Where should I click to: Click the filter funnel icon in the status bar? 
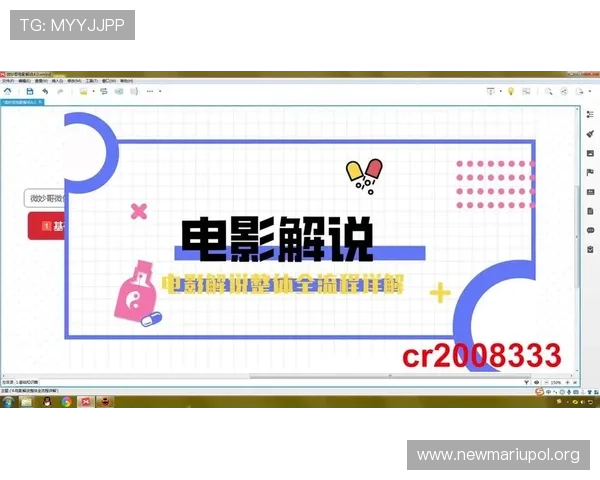(x=527, y=382)
